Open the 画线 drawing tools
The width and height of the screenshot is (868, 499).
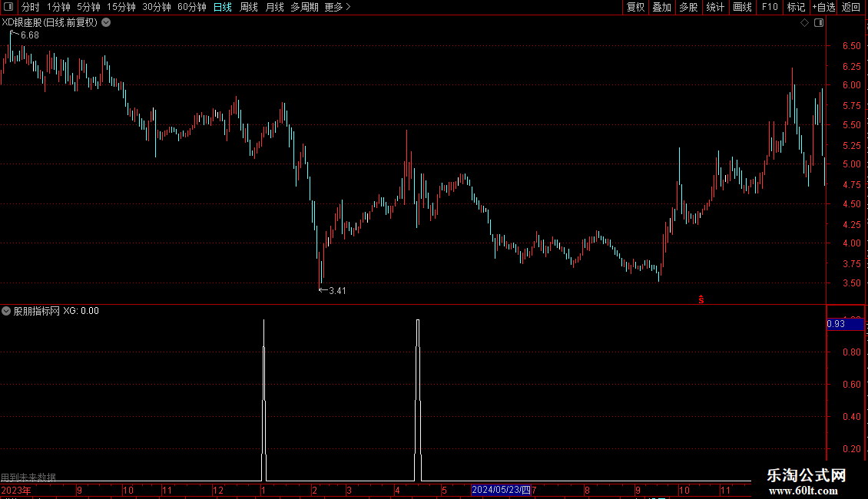[x=742, y=7]
